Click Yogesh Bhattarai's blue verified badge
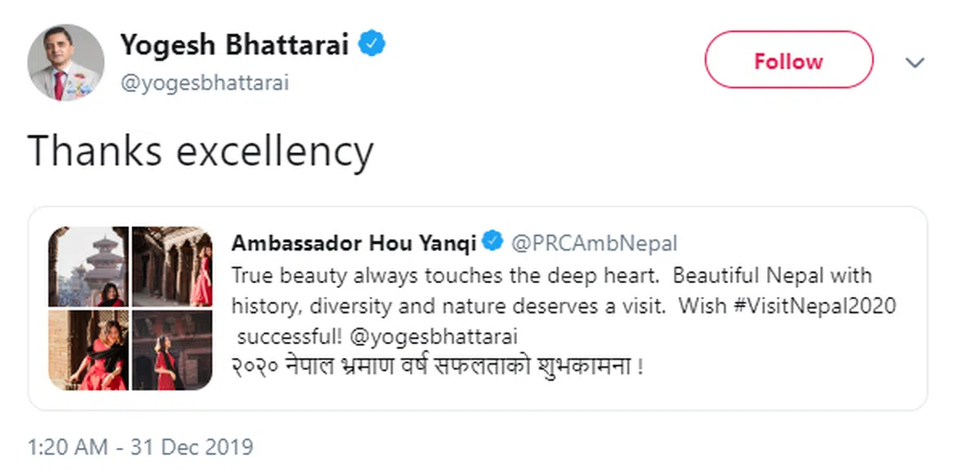The height and width of the screenshot is (474, 980). pos(373,45)
